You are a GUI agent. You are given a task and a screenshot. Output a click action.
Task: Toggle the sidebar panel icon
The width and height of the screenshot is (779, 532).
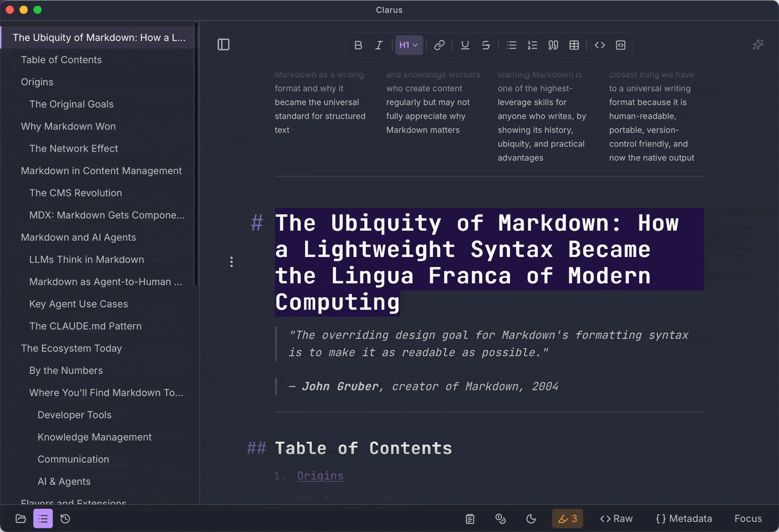pyautogui.click(x=224, y=45)
